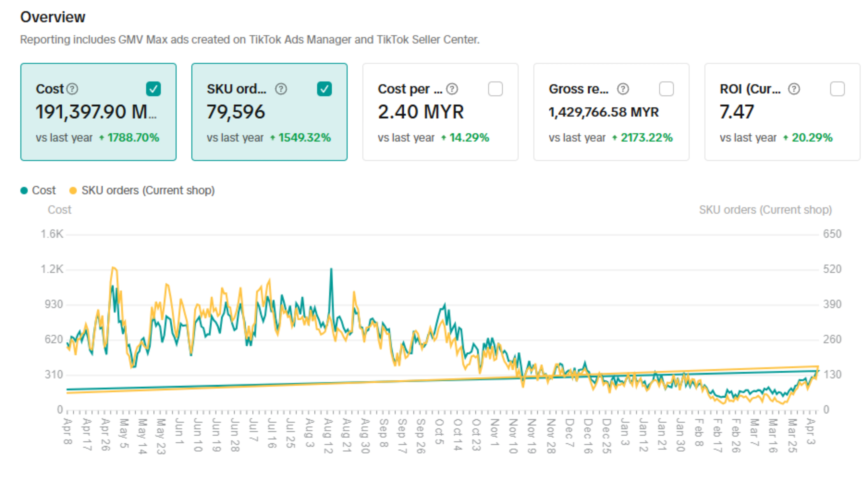The height and width of the screenshot is (488, 868).
Task: Click the +20.29% change figure
Action: point(808,138)
